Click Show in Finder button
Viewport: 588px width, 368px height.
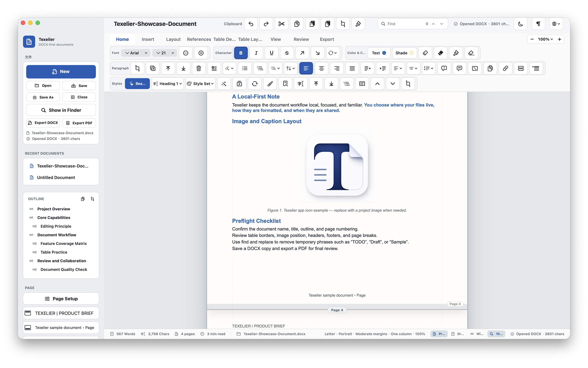pyautogui.click(x=61, y=110)
